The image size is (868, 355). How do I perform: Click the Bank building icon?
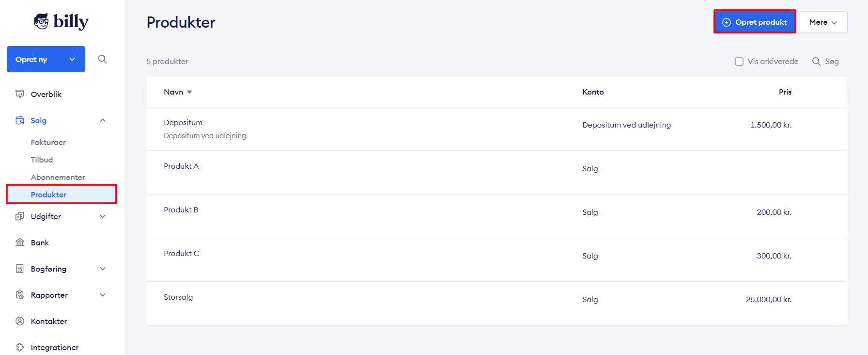coord(20,242)
